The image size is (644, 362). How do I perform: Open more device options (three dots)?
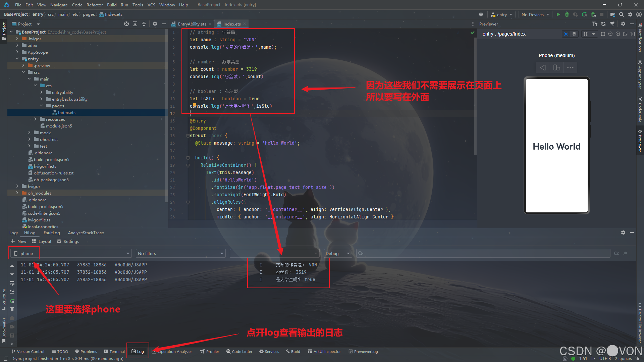(x=570, y=67)
